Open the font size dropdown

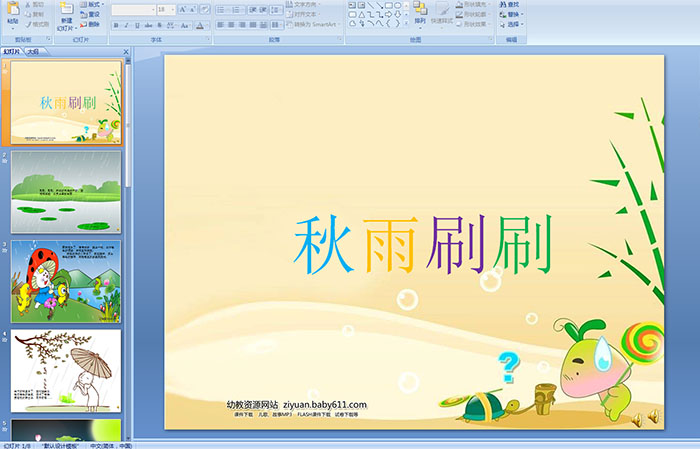pos(172,10)
